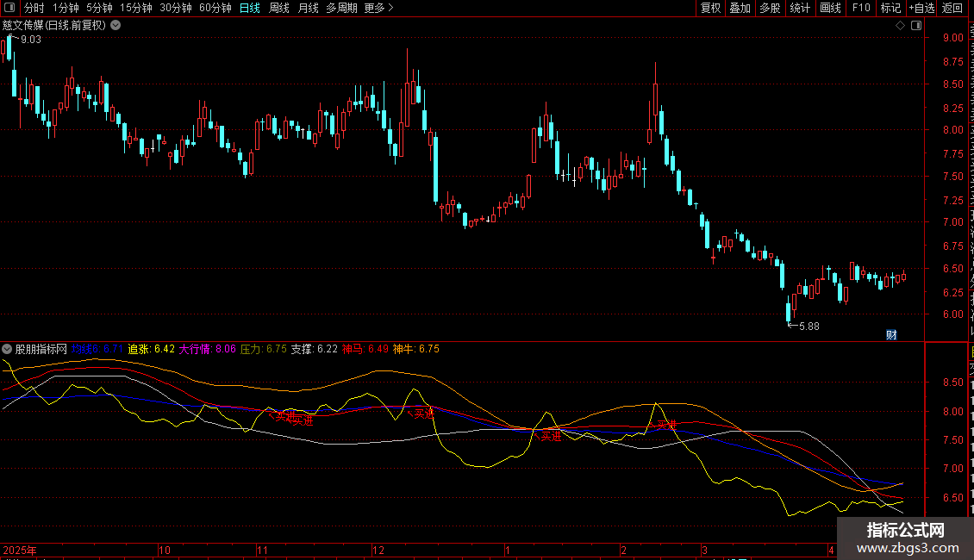Expand the 慈文传媒 chart title dropdown
This screenshot has width=974, height=560.
pos(116,26)
